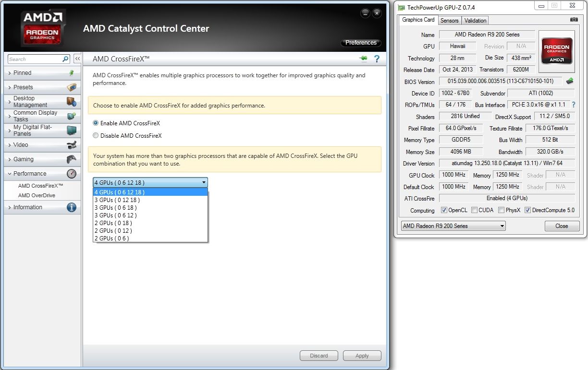Close the Catalyst Control Center window
The width and height of the screenshot is (588, 370).
click(x=377, y=13)
